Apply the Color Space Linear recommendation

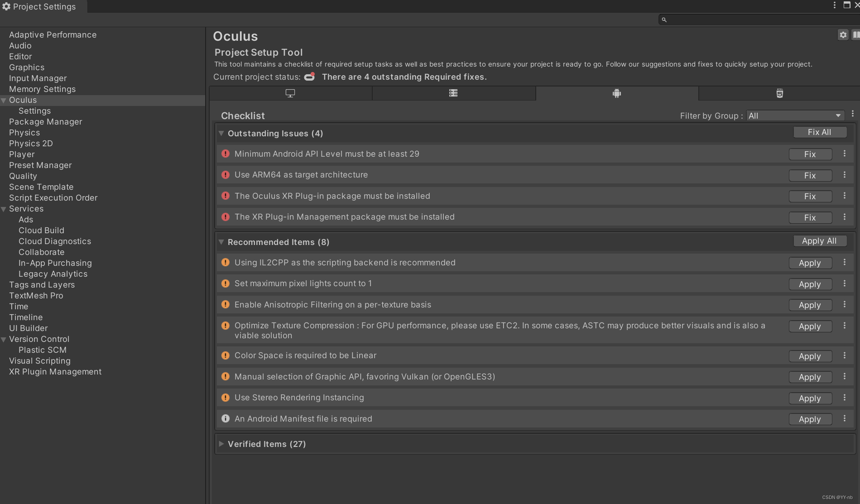point(810,356)
